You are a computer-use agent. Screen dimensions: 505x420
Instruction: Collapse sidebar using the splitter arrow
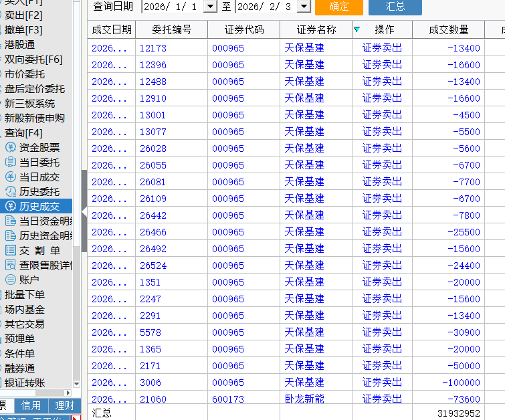[x=84, y=211]
